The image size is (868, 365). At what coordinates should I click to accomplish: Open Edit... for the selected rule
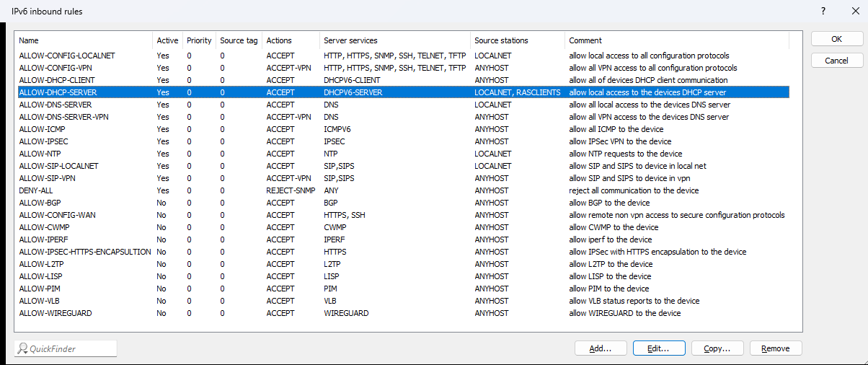(x=659, y=348)
